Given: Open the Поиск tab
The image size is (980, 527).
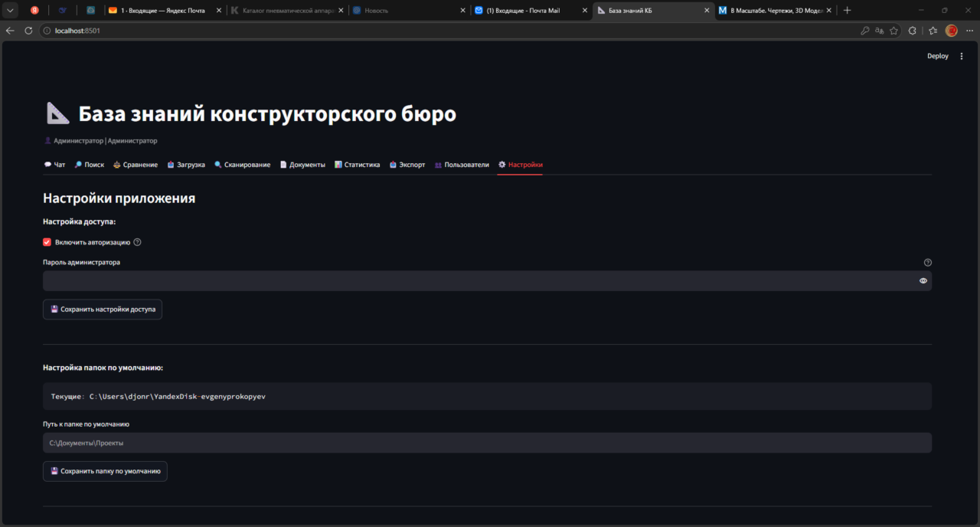Looking at the screenshot, I should coord(90,165).
